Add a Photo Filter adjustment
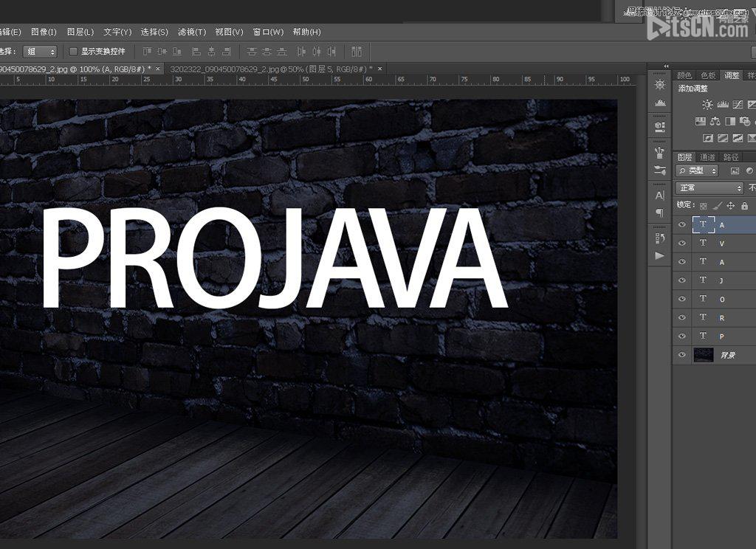This screenshot has height=549, width=756. point(746,121)
